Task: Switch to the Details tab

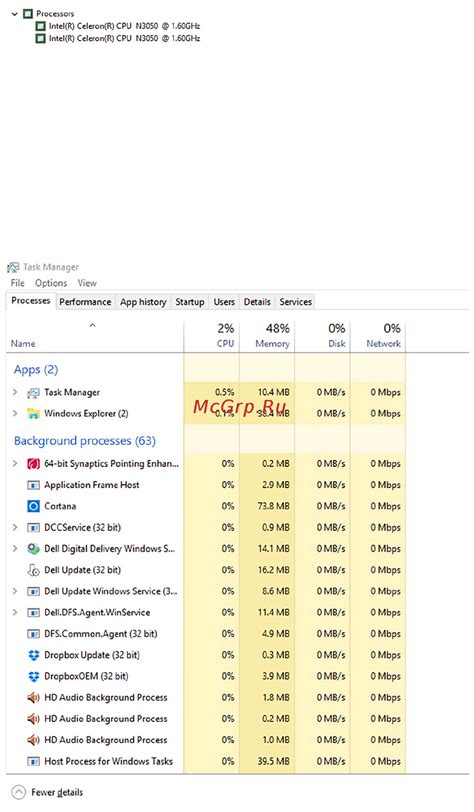Action: (x=257, y=302)
